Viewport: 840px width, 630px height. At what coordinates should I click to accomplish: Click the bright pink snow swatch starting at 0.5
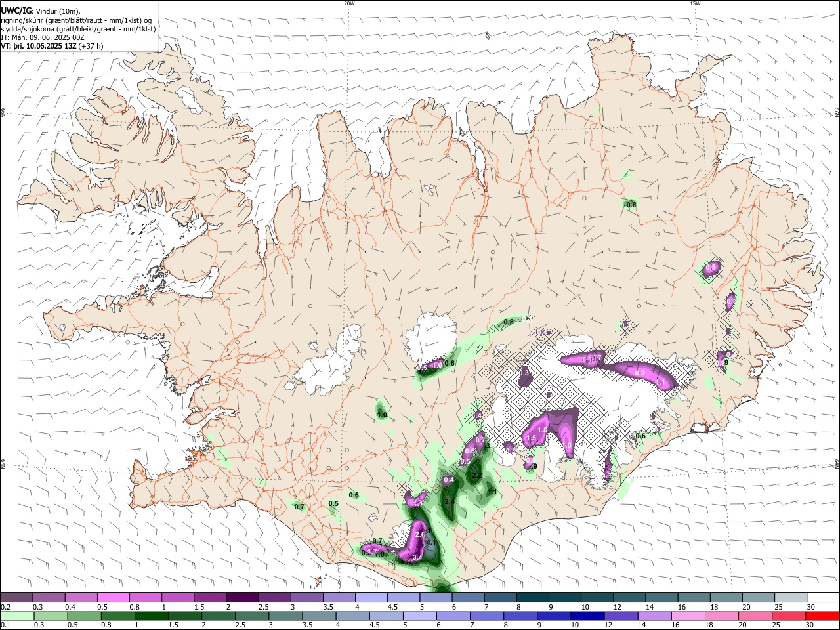113,598
